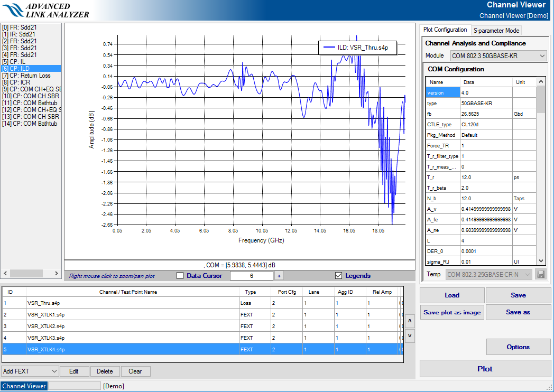The image size is (554, 392).
Task: Uncheck the Legends checkbox
Action: pos(338,275)
